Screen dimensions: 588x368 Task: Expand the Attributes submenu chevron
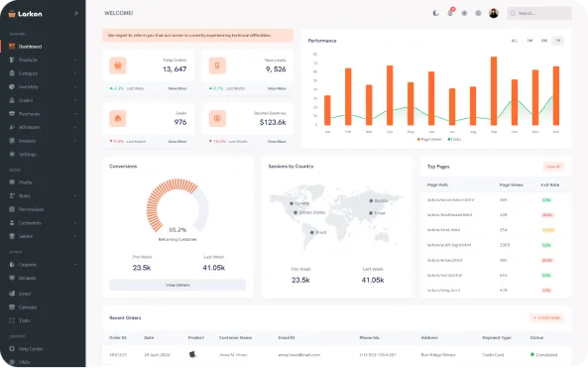click(75, 127)
